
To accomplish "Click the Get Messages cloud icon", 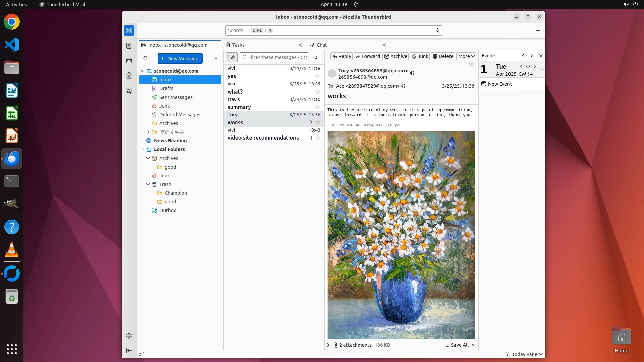I will click(145, 58).
